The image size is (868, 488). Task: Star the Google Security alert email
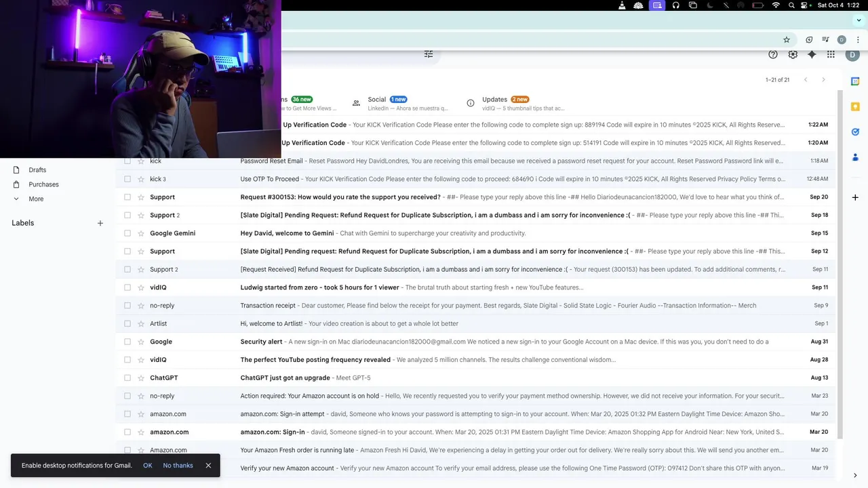pos(141,342)
